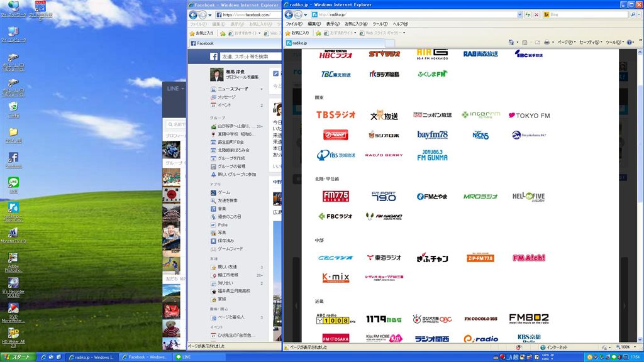Open the 1179 MBS station logo
644x362 pixels.
(x=384, y=319)
